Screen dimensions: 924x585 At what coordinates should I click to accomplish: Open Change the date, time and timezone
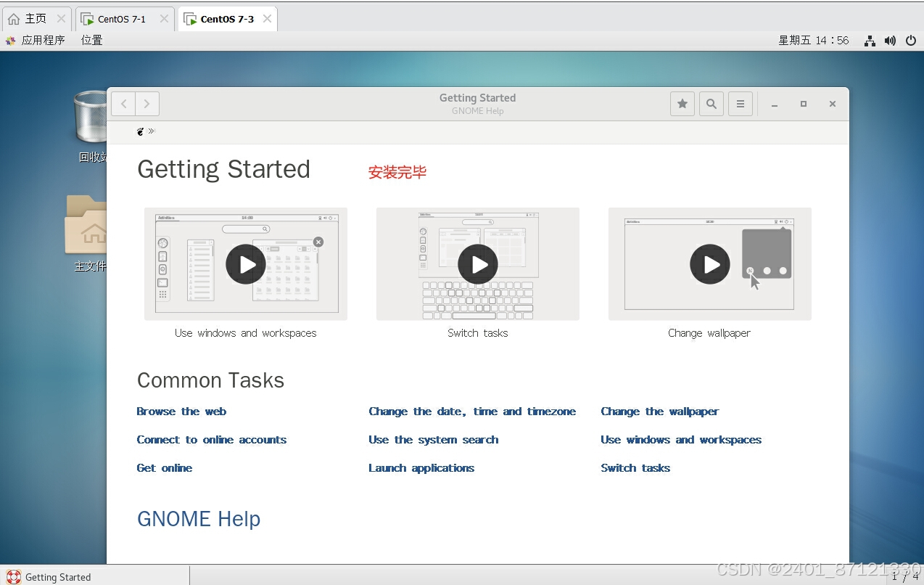pos(472,412)
